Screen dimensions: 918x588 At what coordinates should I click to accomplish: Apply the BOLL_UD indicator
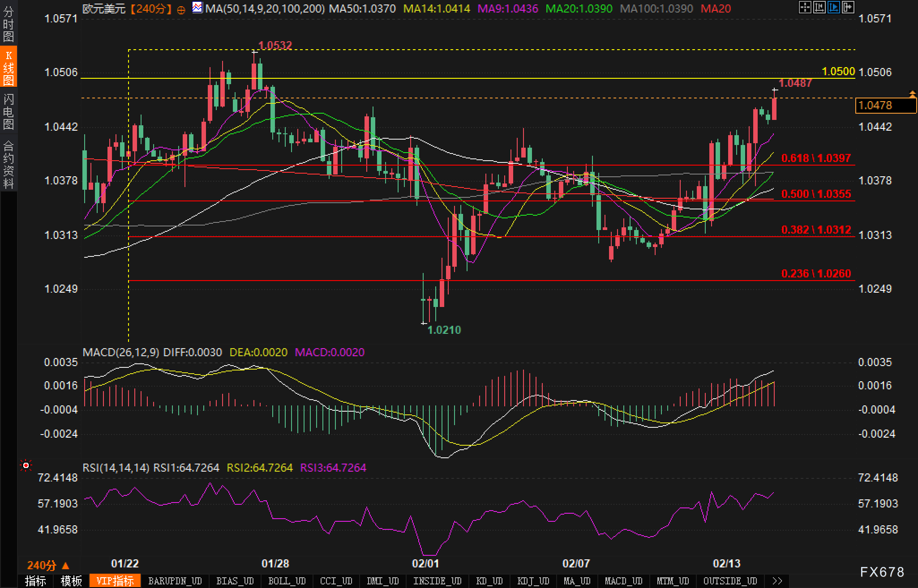coord(287,581)
